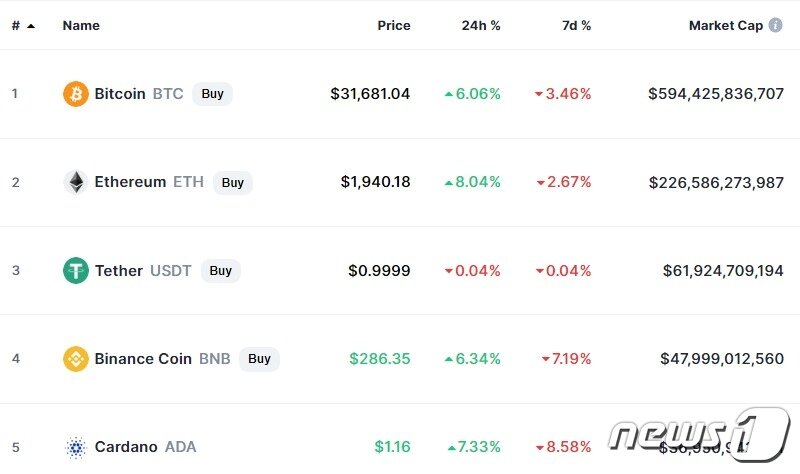
Task: Click the Ethereum diamond logo icon
Action: pos(76,182)
